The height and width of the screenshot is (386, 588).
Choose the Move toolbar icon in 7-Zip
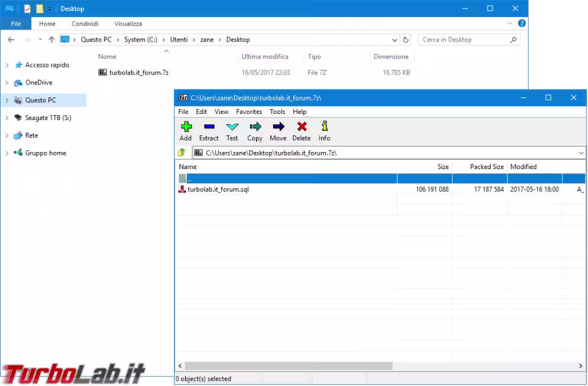278,131
